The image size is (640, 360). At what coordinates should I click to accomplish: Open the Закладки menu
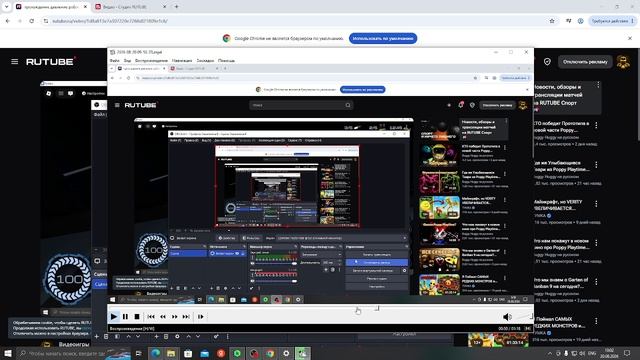(x=205, y=60)
